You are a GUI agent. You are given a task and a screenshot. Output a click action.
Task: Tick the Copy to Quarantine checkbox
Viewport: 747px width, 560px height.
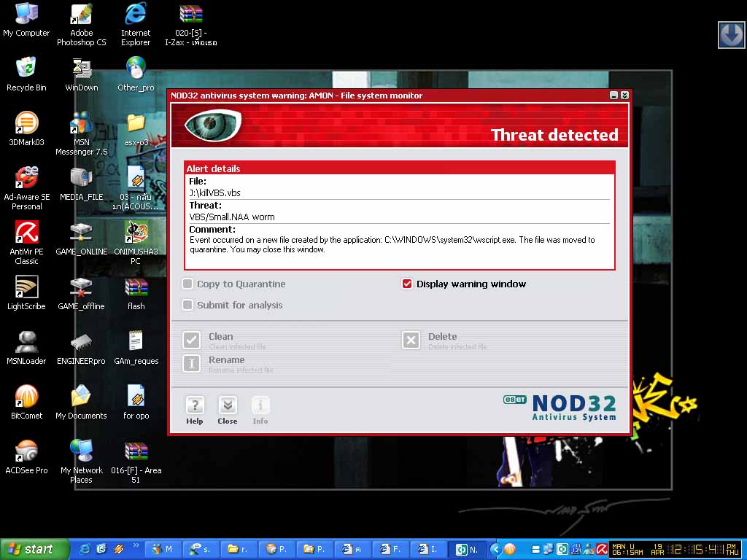point(187,284)
